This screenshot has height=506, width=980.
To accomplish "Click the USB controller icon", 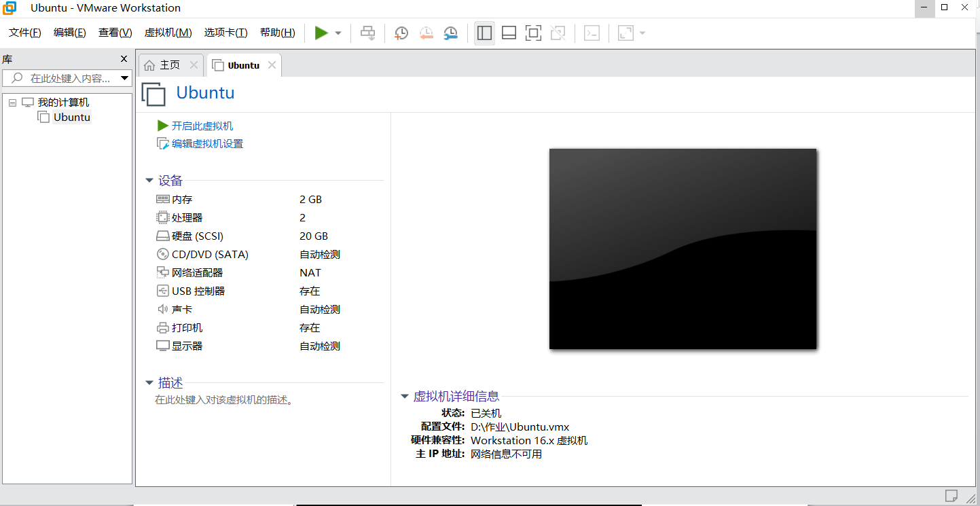I will pyautogui.click(x=162, y=291).
